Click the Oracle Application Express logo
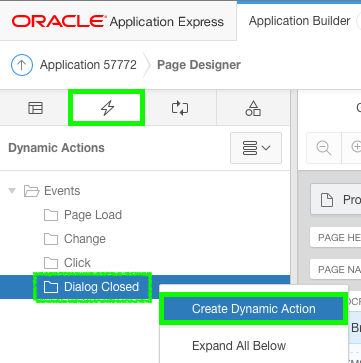The height and width of the screenshot is (363, 361). 118,22
